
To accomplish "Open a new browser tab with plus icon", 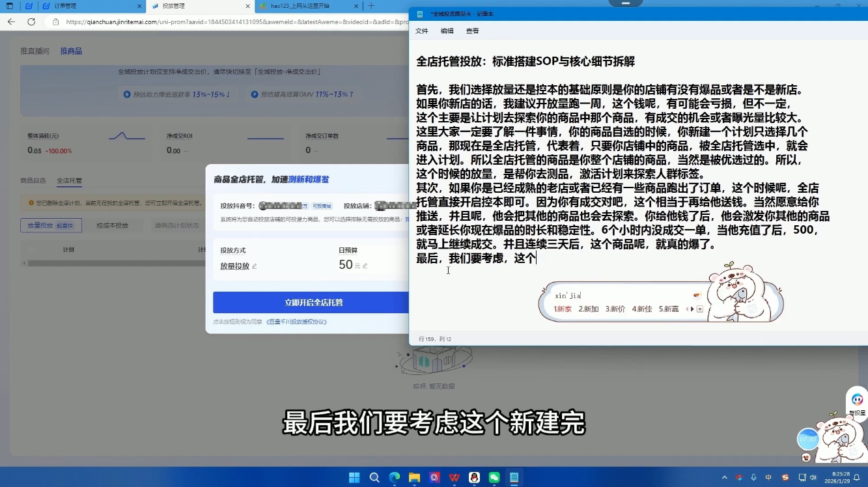I will pos(371,6).
